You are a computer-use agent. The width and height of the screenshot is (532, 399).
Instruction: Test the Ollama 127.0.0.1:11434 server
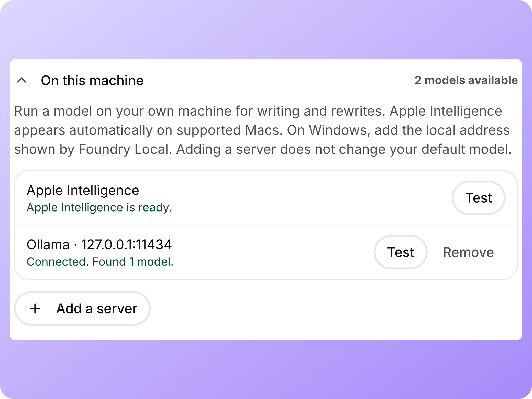coord(400,252)
